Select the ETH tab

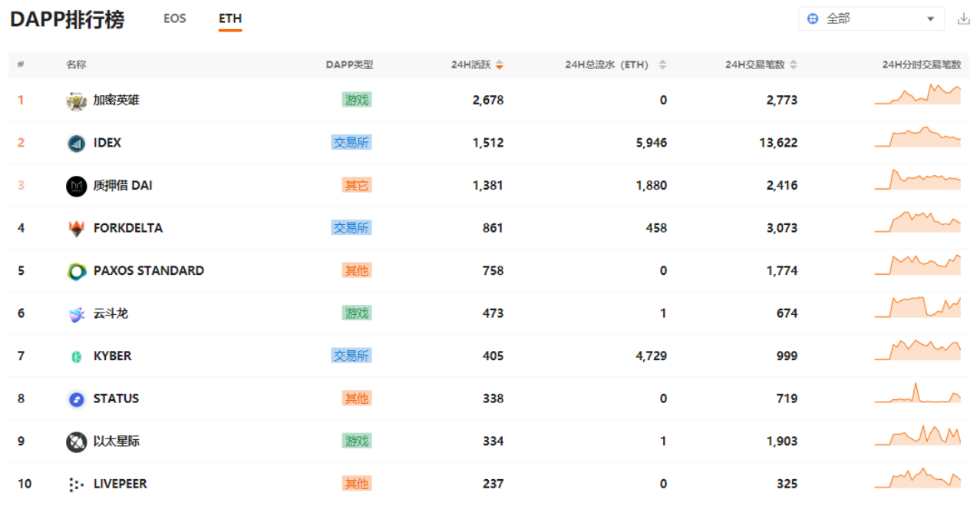click(230, 18)
